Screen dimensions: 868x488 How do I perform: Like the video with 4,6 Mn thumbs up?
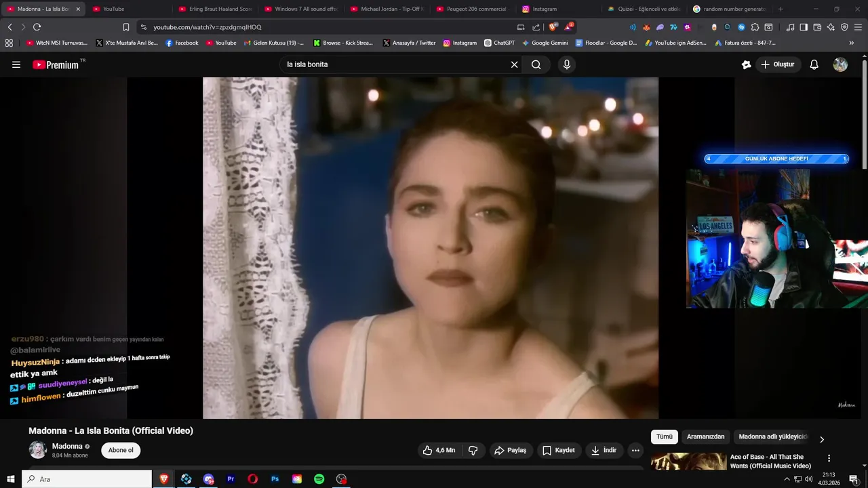click(439, 450)
